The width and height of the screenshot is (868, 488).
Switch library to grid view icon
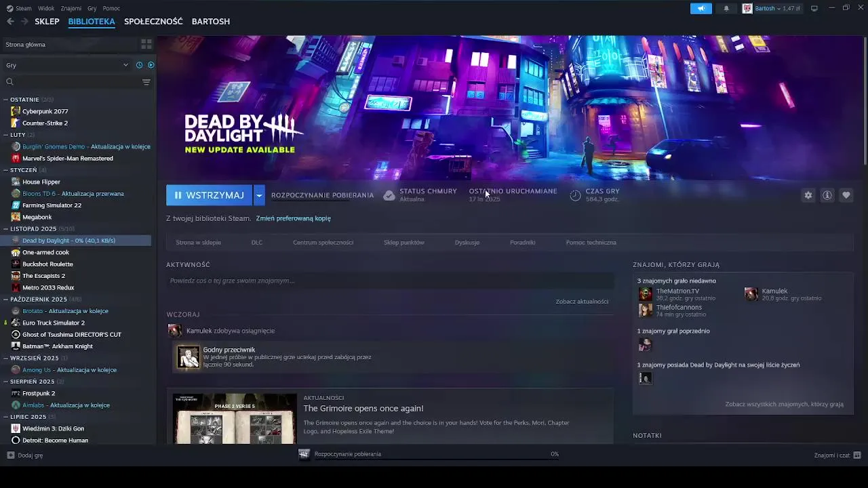tap(146, 45)
